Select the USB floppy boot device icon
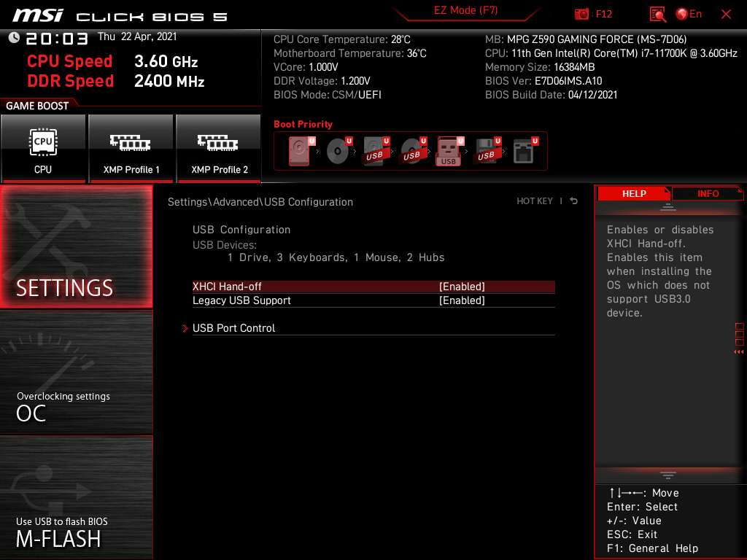Screen dimensions: 747x560 [487, 151]
